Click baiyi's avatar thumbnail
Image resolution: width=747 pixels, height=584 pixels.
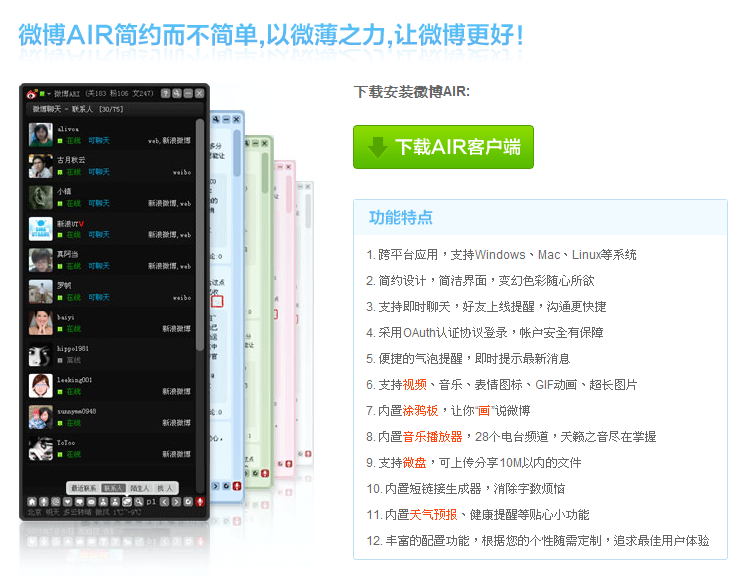pos(40,323)
